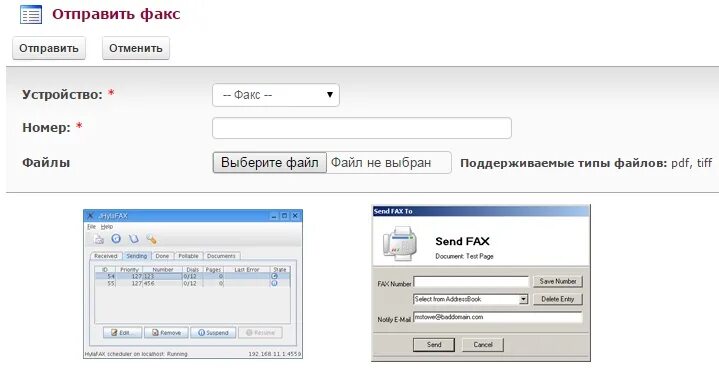The image size is (719, 377).
Task: Select the job row with ID 54
Action: point(193,277)
